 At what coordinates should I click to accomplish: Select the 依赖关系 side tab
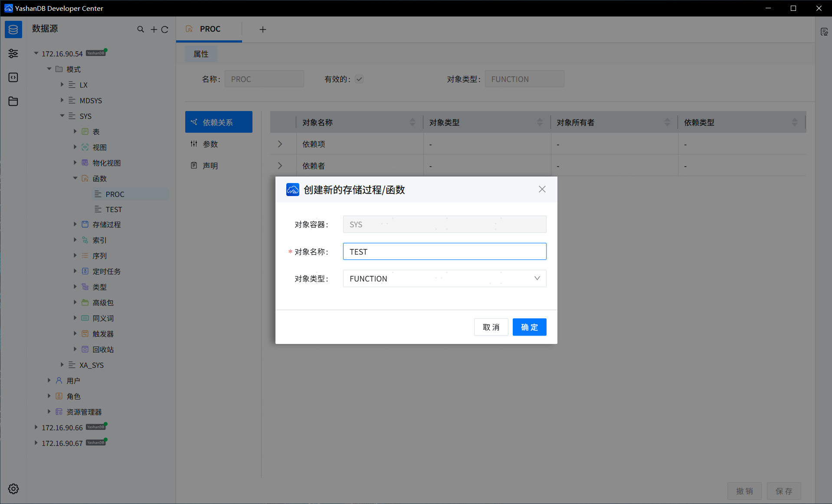click(x=219, y=122)
